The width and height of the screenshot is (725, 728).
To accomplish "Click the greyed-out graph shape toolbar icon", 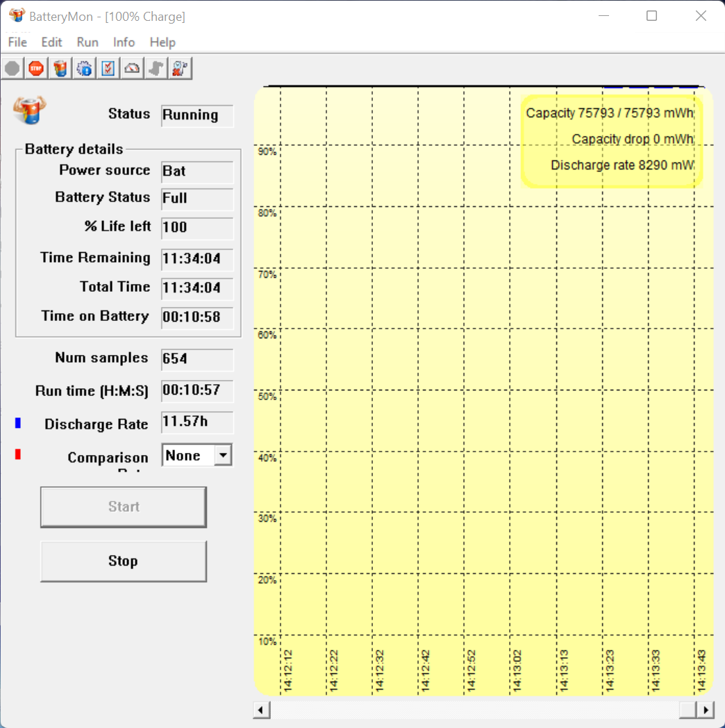I will 156,68.
